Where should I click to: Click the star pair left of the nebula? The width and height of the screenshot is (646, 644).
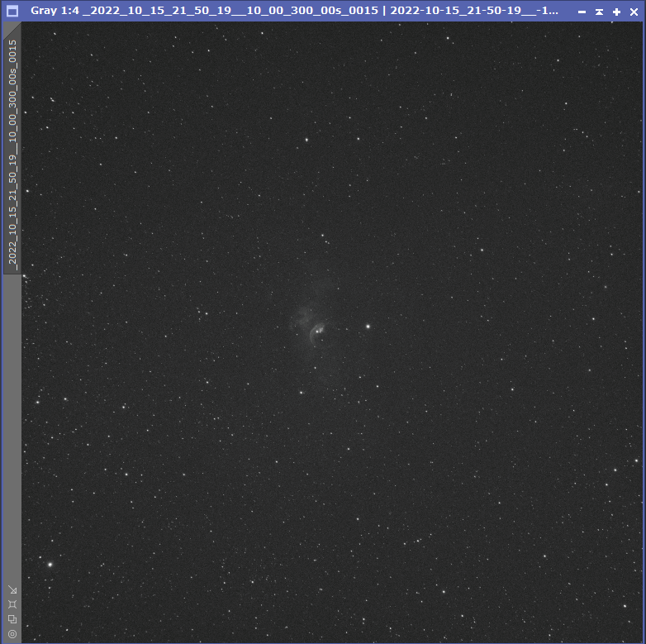pyautogui.click(x=201, y=312)
